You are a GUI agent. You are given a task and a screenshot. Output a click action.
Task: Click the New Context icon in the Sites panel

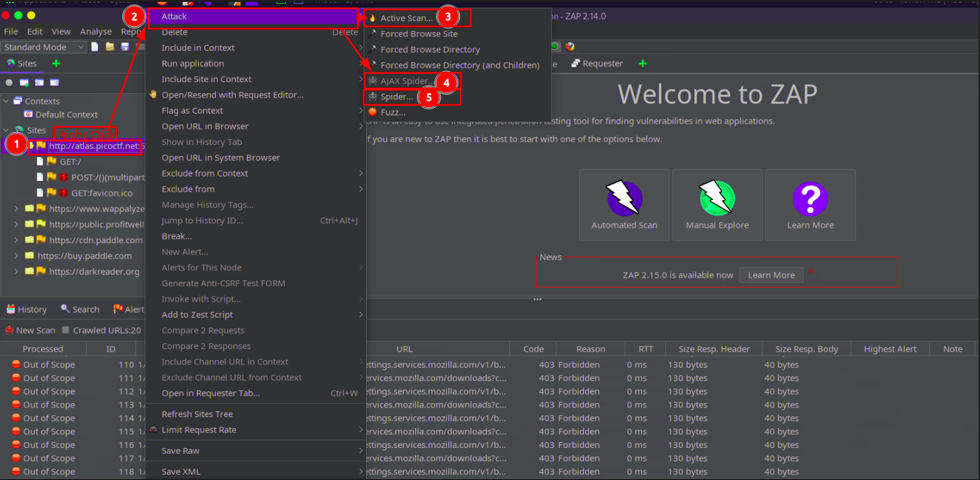[24, 83]
